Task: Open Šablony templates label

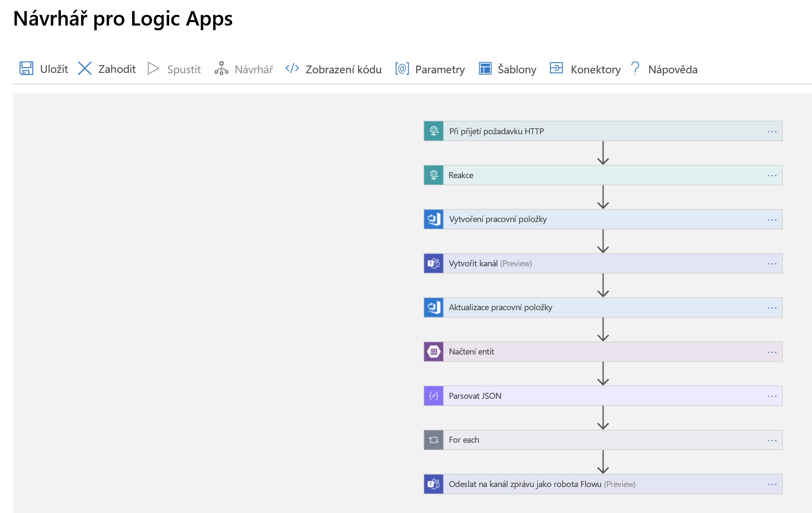Action: click(517, 69)
